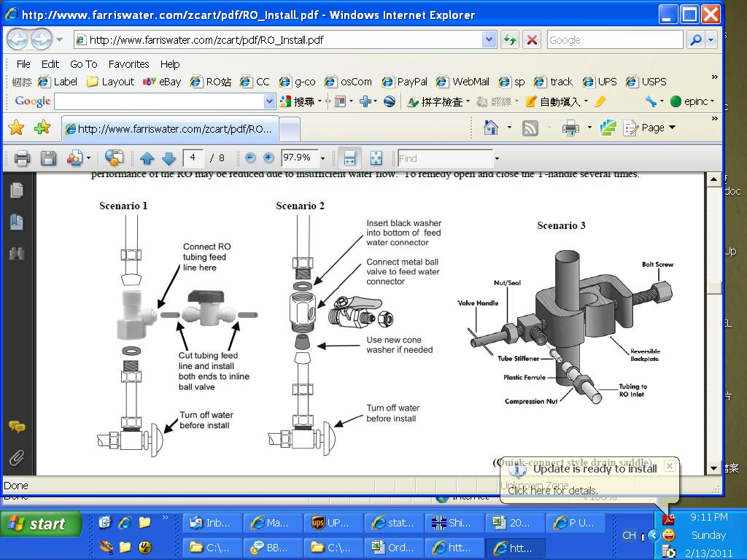Open new blank tab button

tap(289, 130)
